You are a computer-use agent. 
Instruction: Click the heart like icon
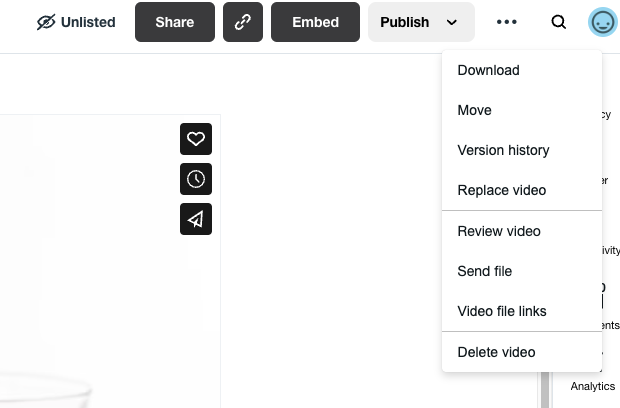point(196,139)
